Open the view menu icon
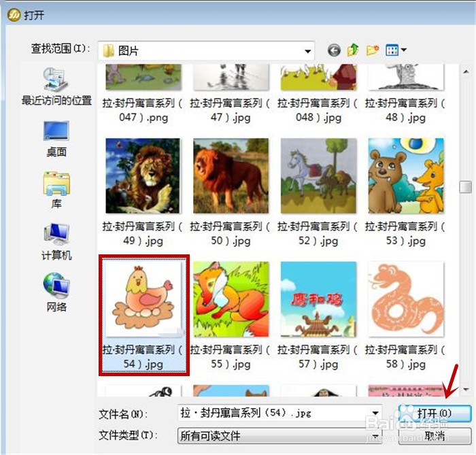 click(392, 50)
